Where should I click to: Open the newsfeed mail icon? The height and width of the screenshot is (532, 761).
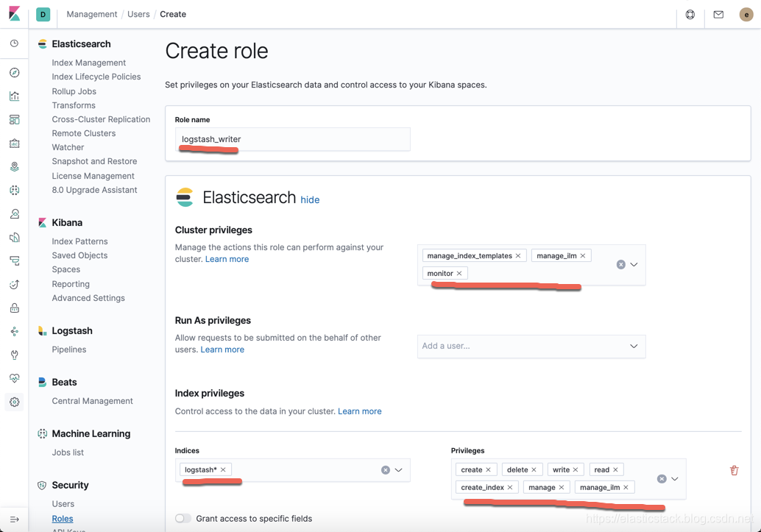(x=718, y=15)
